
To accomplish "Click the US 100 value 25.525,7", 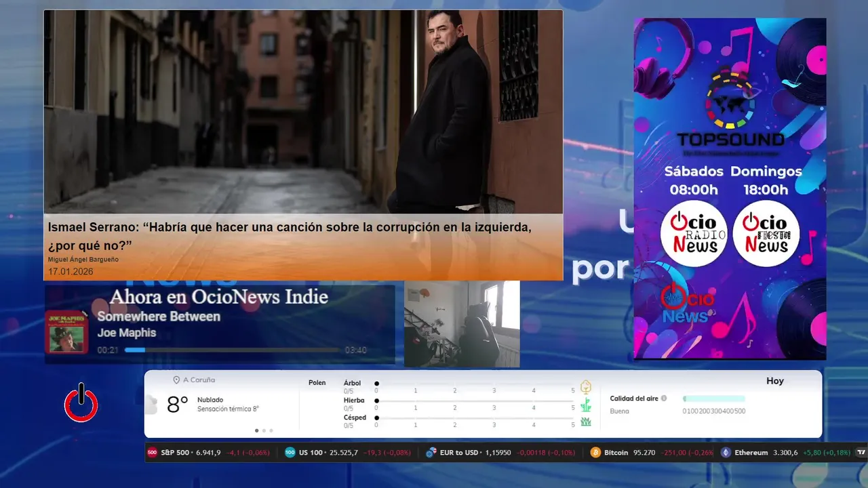I will coord(342,452).
